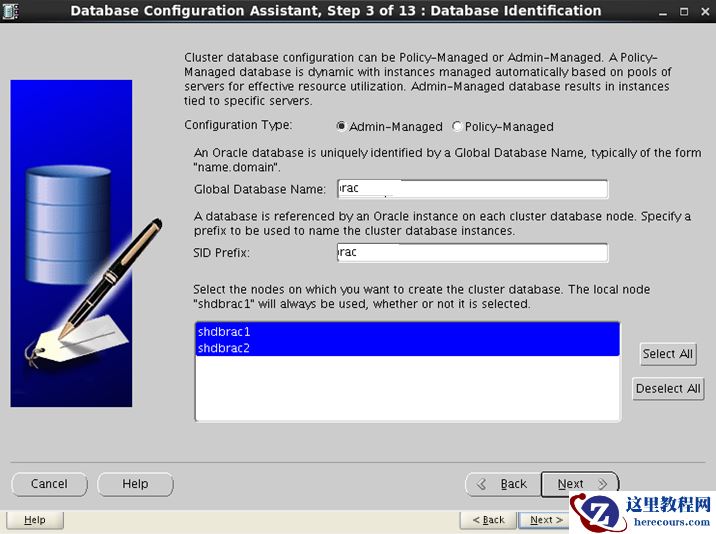Click the right arrow icon on Next

[x=602, y=484]
